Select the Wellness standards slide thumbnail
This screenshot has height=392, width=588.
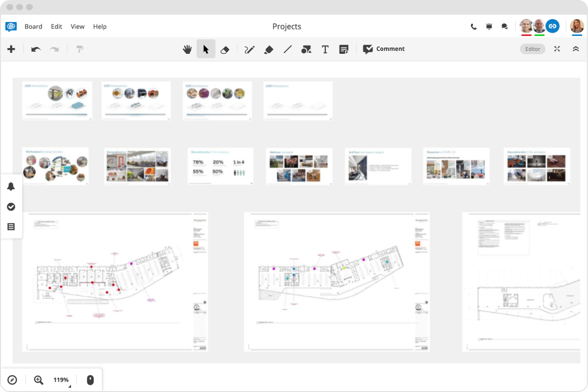point(299,166)
